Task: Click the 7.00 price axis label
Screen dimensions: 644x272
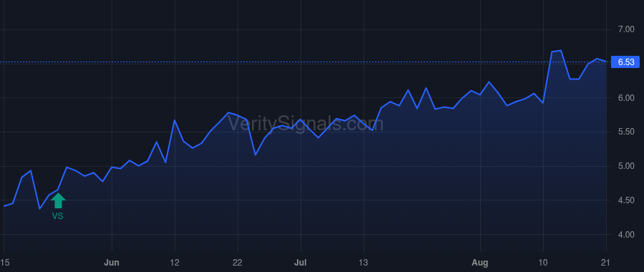Action: 626,29
